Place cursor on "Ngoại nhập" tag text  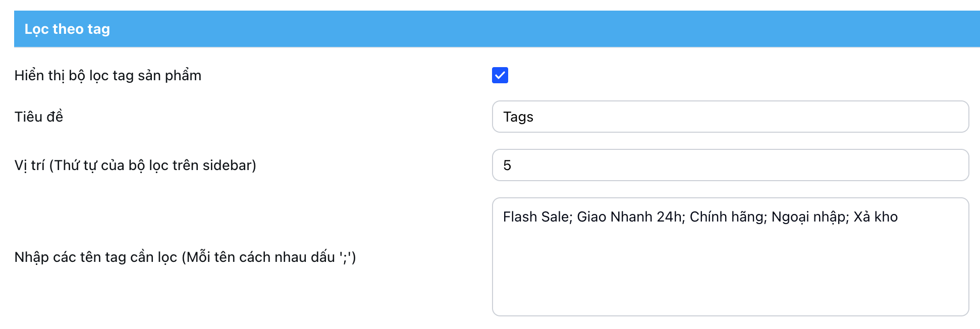808,217
